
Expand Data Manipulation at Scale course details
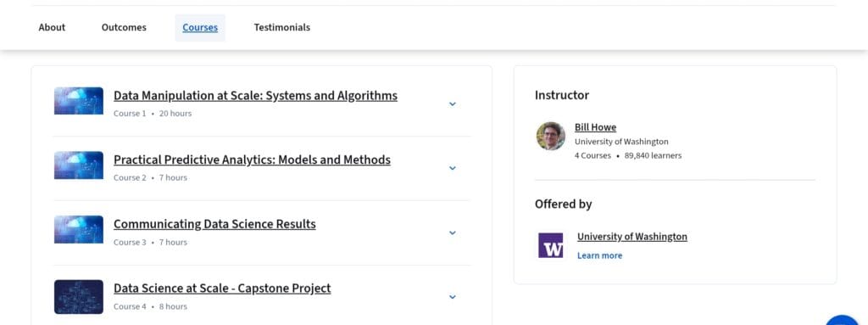pyautogui.click(x=453, y=104)
